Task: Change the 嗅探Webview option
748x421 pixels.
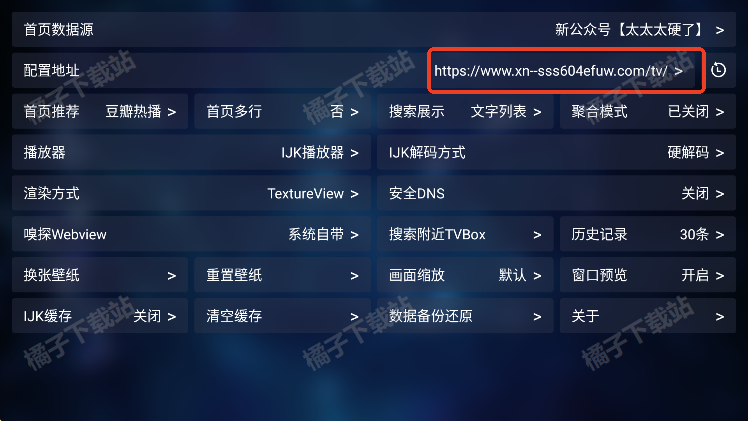Action: tap(191, 234)
